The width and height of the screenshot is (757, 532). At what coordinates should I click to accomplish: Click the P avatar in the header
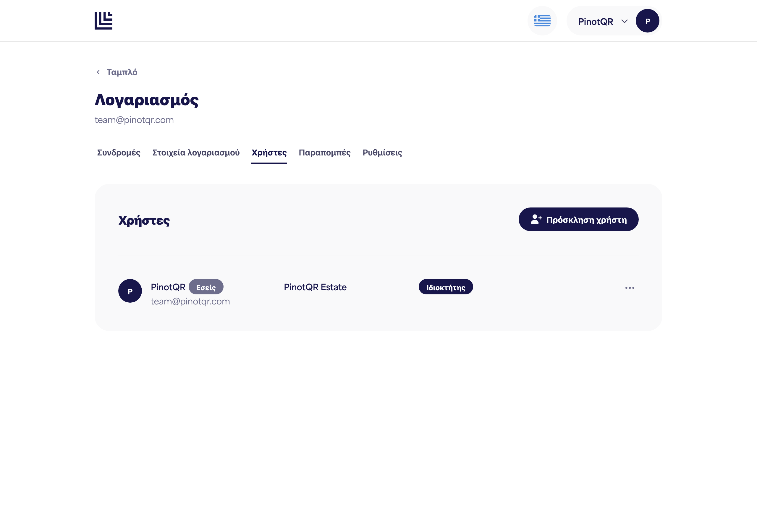pos(647,21)
